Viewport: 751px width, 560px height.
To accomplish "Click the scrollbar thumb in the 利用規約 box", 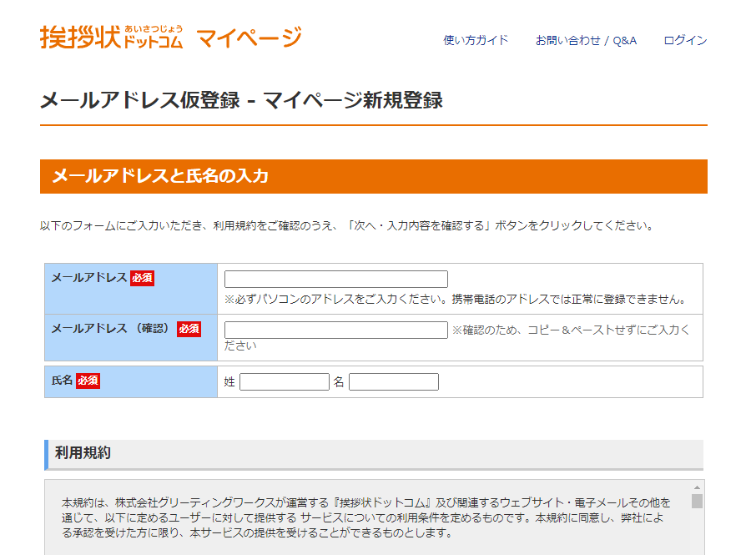I will click(x=697, y=501).
